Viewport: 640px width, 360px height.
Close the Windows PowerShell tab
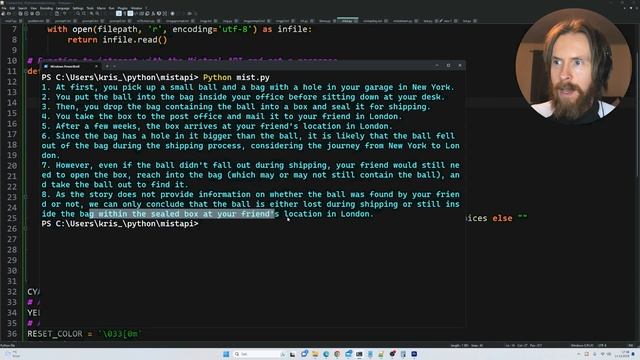(x=96, y=66)
